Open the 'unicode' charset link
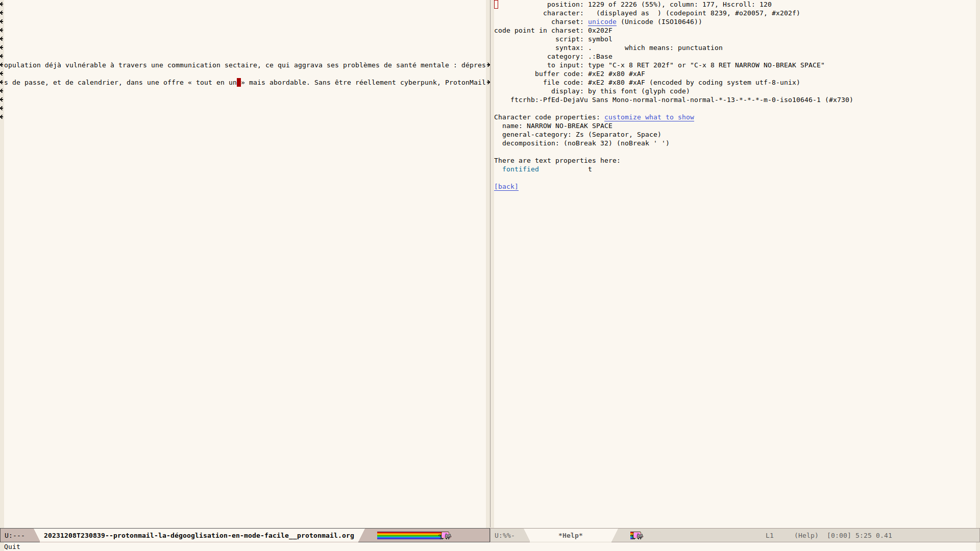This screenshot has height=551, width=980. [602, 22]
